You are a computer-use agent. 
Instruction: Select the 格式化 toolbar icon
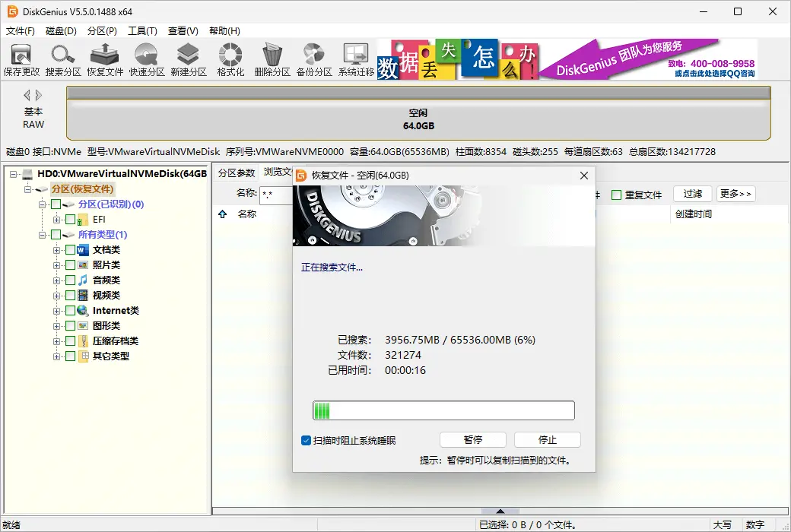230,59
